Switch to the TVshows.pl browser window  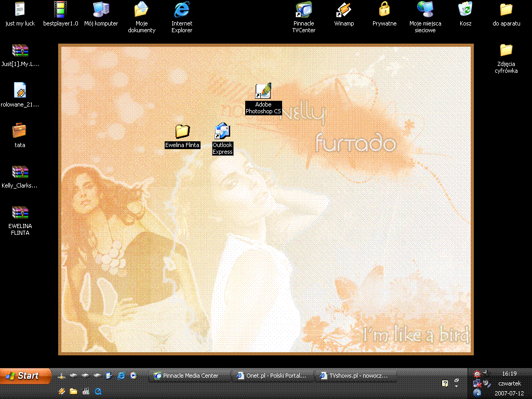coord(356,376)
